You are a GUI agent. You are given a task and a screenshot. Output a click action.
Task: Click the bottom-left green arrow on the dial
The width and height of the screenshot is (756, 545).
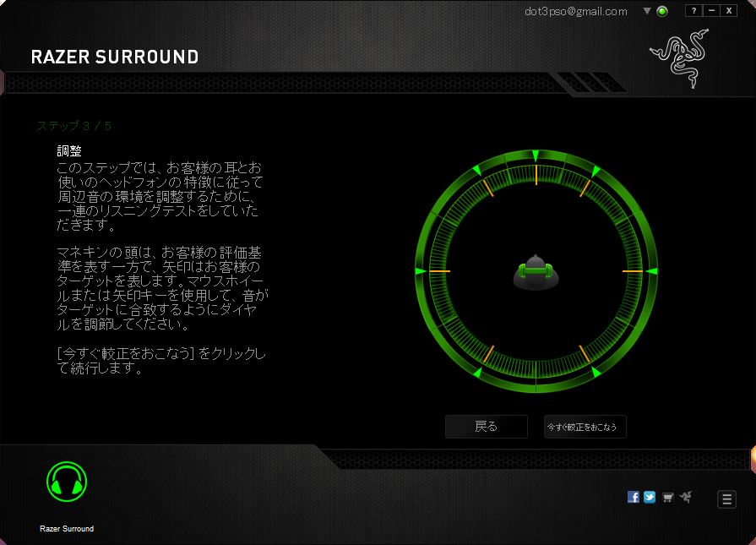pyautogui.click(x=477, y=373)
